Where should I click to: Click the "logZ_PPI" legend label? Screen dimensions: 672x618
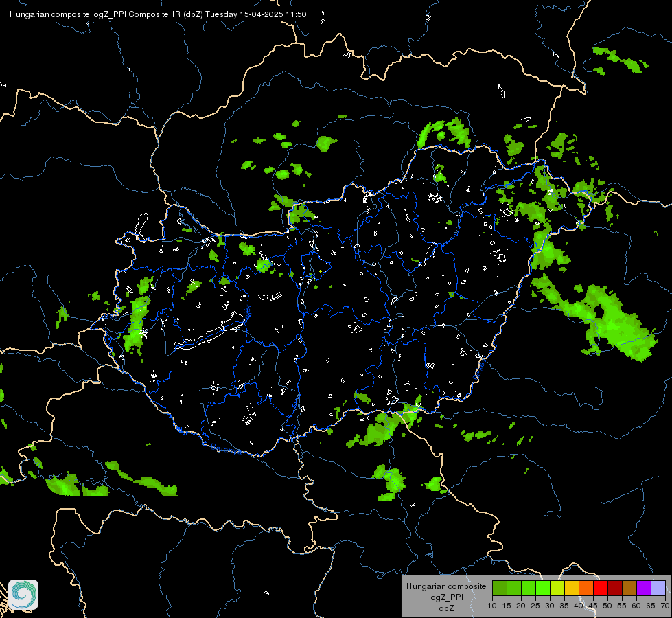pyautogui.click(x=446, y=597)
